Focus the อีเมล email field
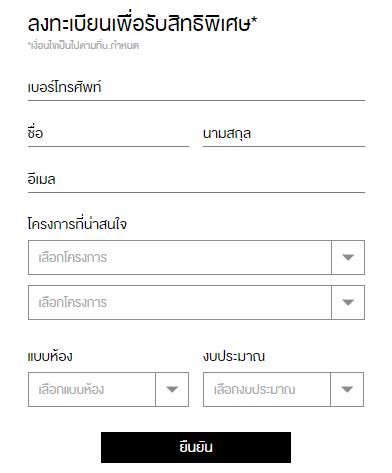392x473 pixels. pyautogui.click(x=196, y=180)
